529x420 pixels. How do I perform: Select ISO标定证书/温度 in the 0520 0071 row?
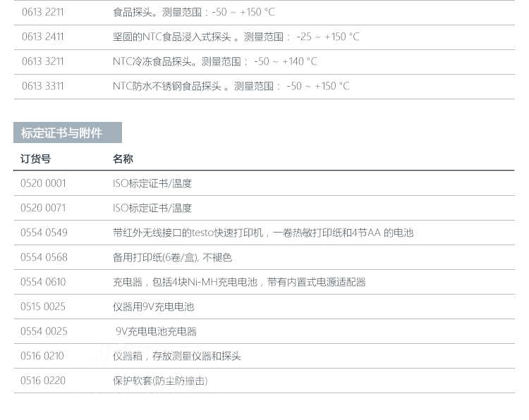[152, 208]
